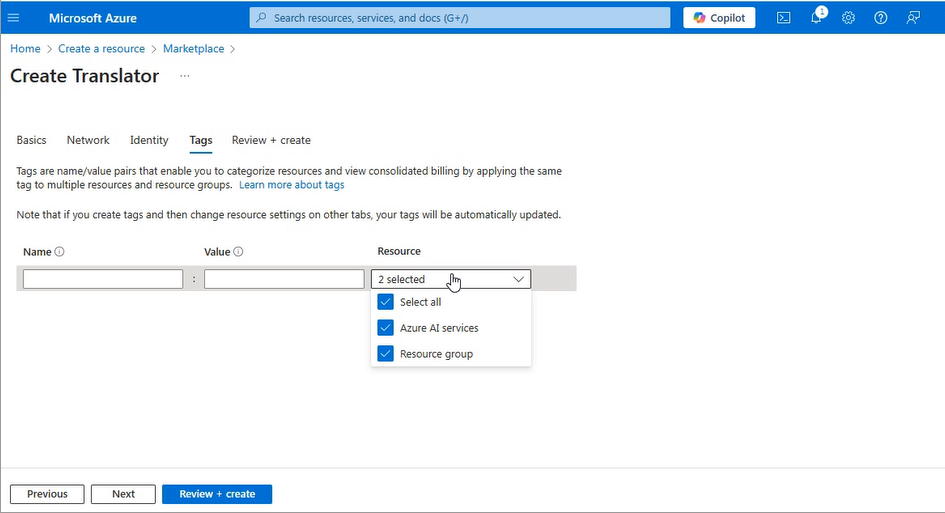Click the Next button
Image resolution: width=945 pixels, height=513 pixels.
123,494
